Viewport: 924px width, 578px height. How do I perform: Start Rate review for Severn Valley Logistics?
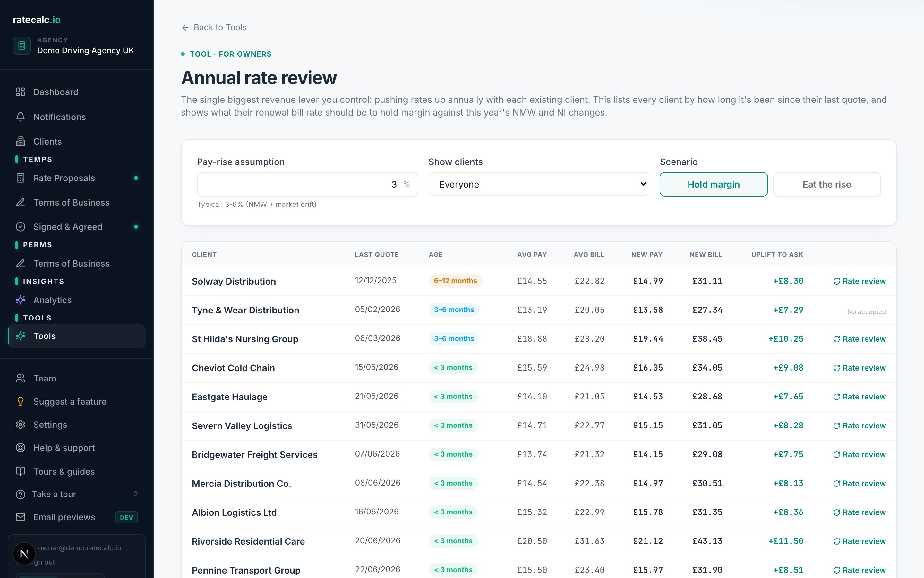859,426
